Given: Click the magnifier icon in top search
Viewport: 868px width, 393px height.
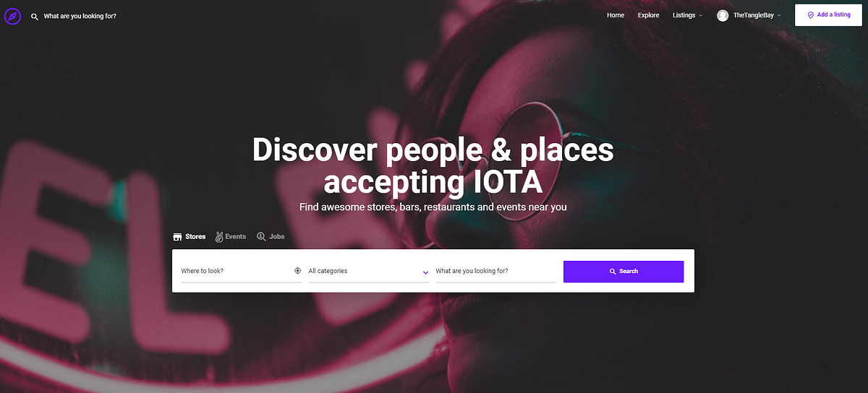Looking at the screenshot, I should [x=34, y=16].
